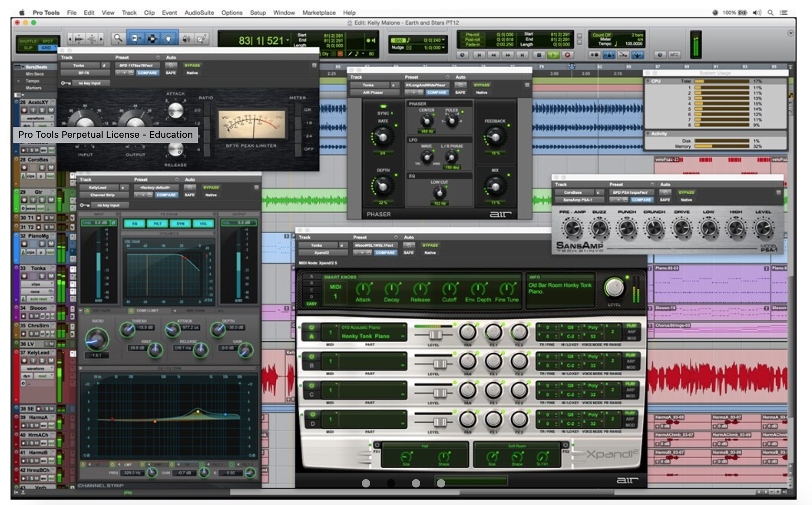
Task: Open the Event menu
Action: click(169, 13)
